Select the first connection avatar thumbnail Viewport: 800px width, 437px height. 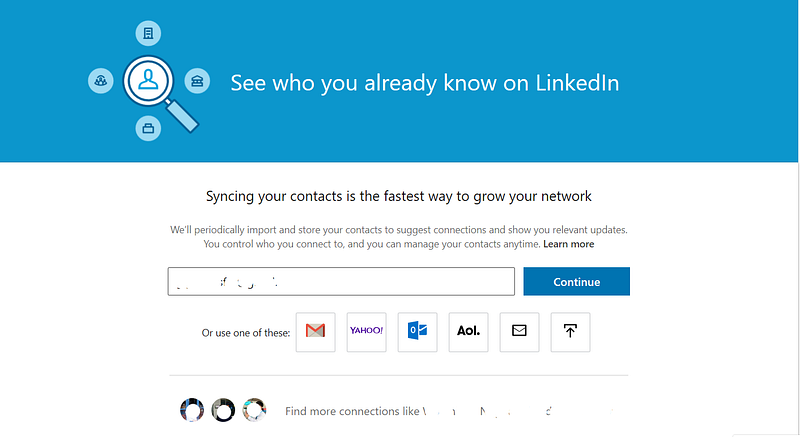(192, 410)
